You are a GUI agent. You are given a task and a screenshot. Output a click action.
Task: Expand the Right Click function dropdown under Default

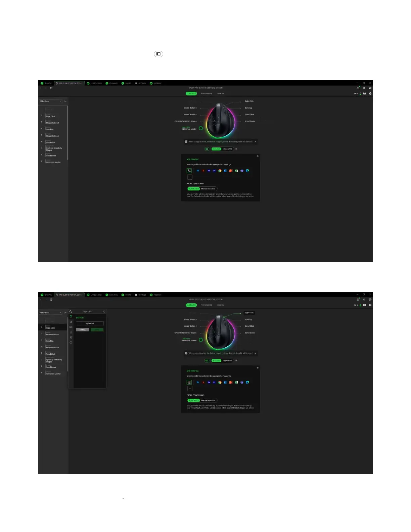pyautogui.click(x=90, y=323)
